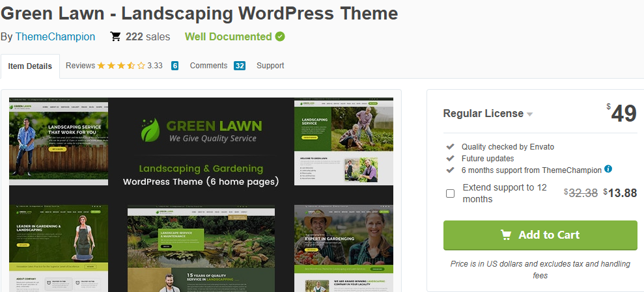The height and width of the screenshot is (292, 644).
Task: Click the shopping cart sales icon
Action: pyautogui.click(x=115, y=36)
